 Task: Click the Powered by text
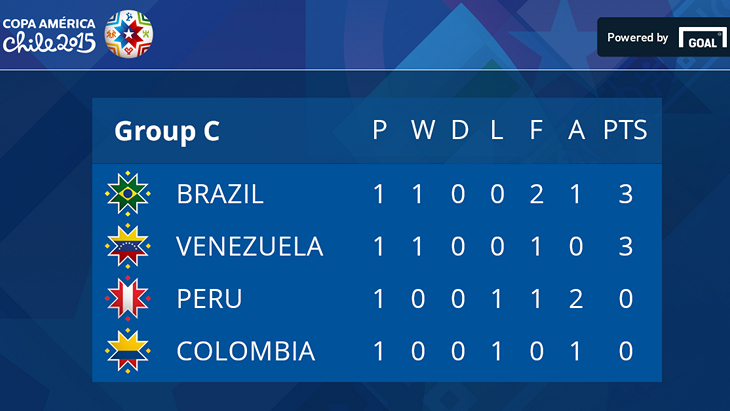[x=638, y=38]
